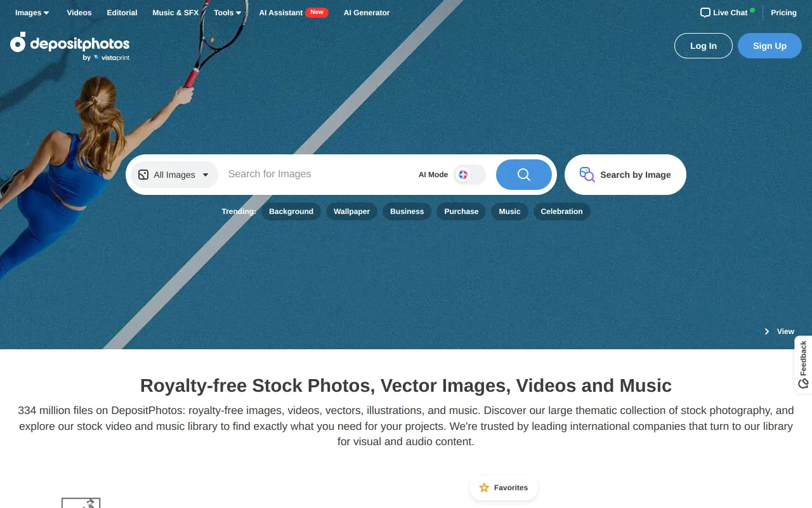Click the Favorites star icon

[x=484, y=488]
